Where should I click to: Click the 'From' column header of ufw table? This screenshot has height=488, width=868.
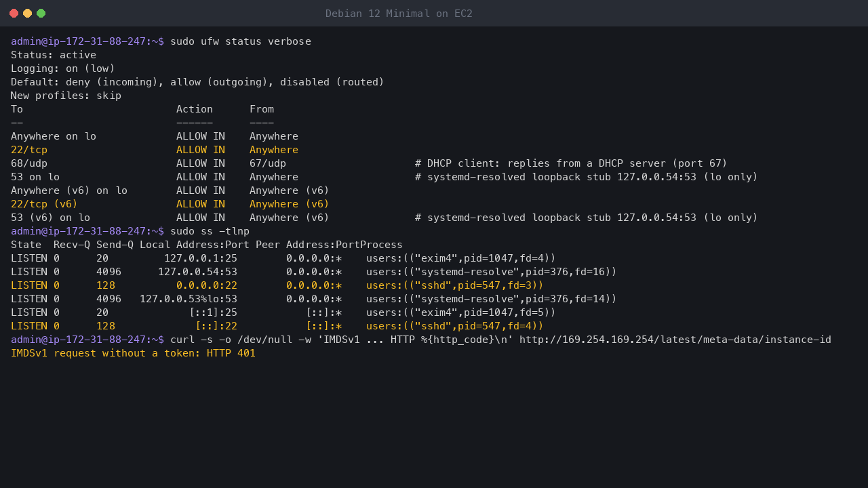point(262,109)
